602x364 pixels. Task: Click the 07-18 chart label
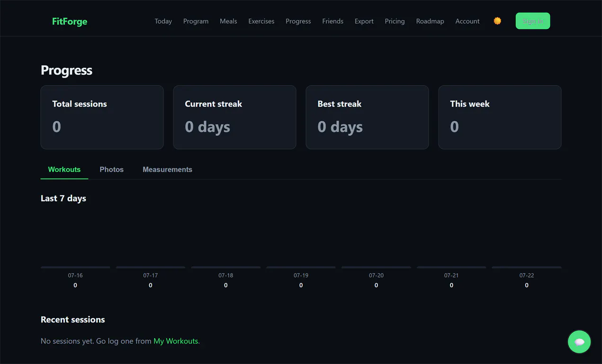click(x=226, y=275)
